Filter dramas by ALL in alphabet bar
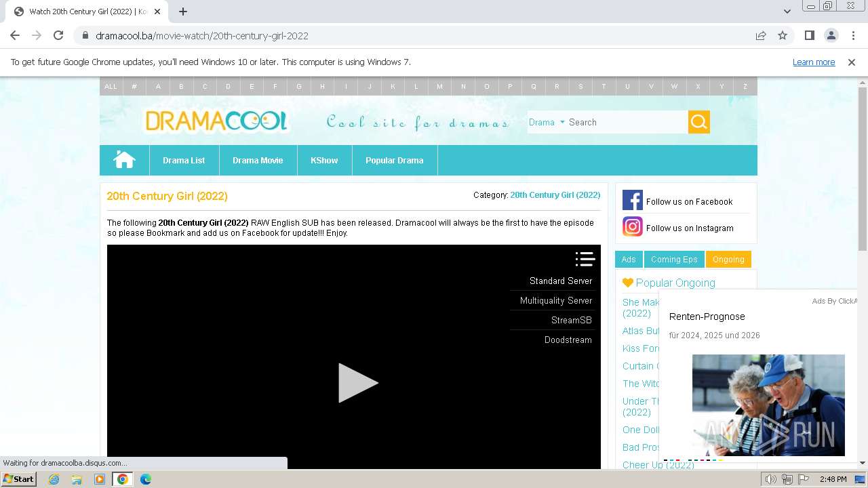868x488 pixels. (111, 86)
